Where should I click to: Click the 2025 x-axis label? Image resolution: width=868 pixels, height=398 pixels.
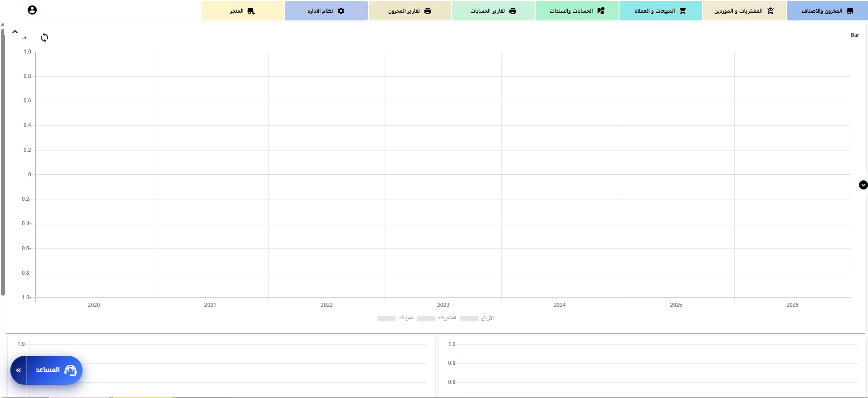pos(676,305)
